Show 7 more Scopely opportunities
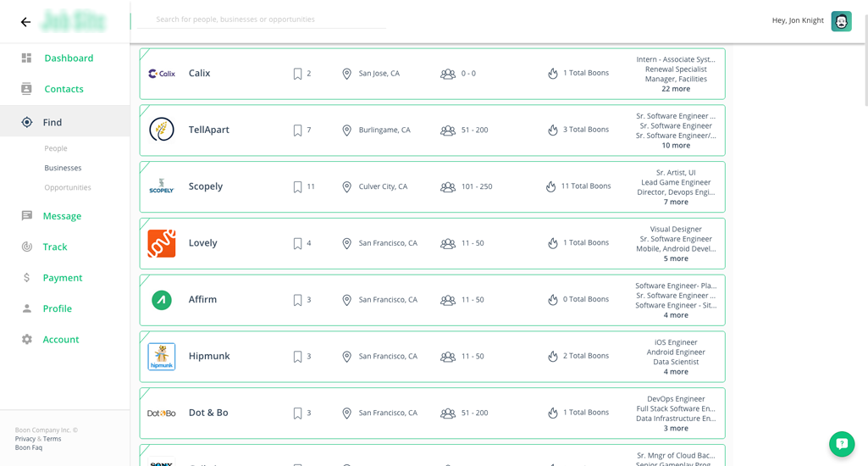The image size is (868, 466). coord(676,202)
